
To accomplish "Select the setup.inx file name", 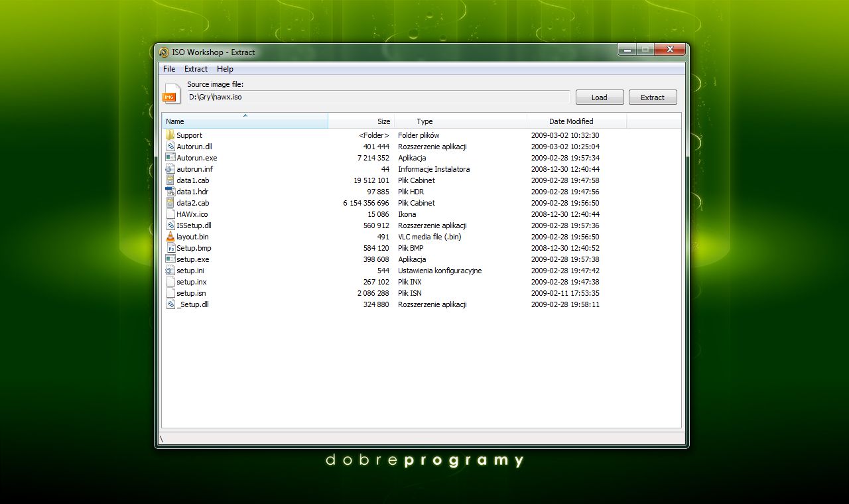I will [x=192, y=282].
